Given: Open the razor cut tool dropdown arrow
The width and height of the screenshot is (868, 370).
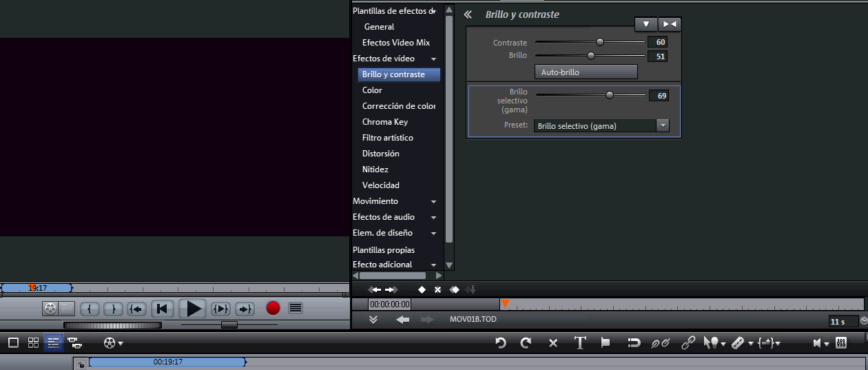Looking at the screenshot, I should coord(750,343).
